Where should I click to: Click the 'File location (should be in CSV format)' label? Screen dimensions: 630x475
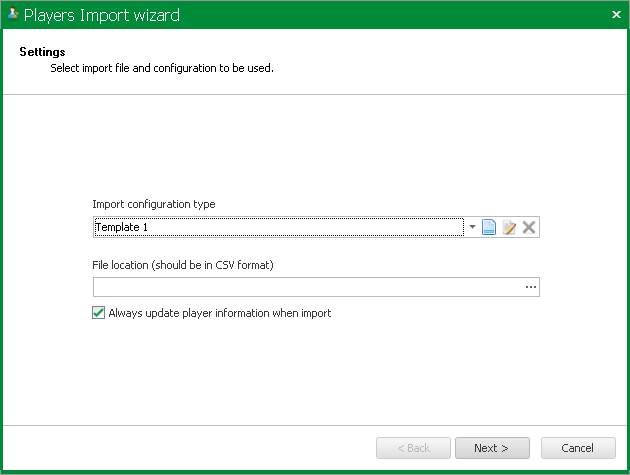(x=183, y=265)
